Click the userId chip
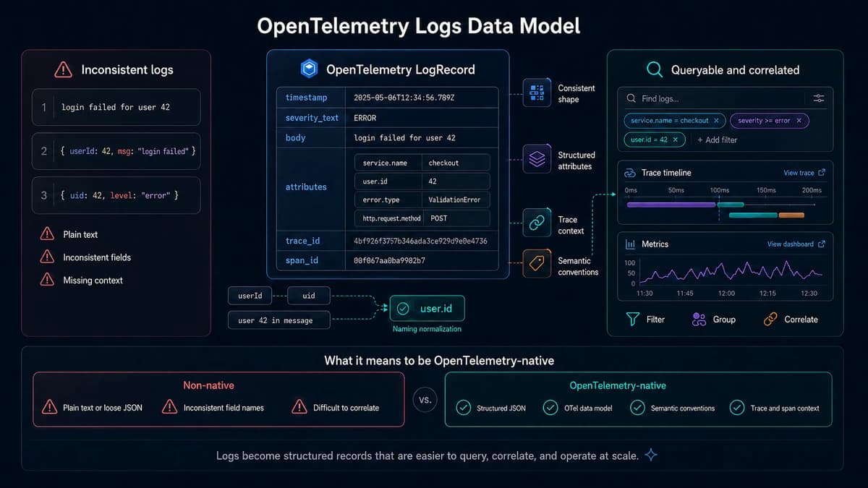 point(250,296)
